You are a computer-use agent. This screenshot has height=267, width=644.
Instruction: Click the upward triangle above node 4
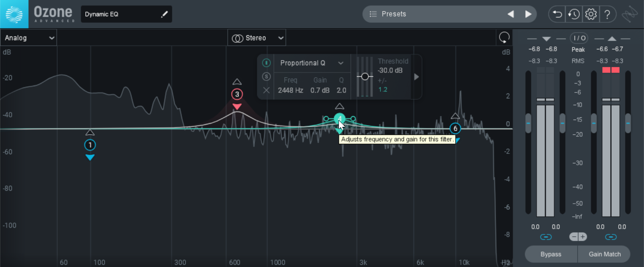pos(340,106)
